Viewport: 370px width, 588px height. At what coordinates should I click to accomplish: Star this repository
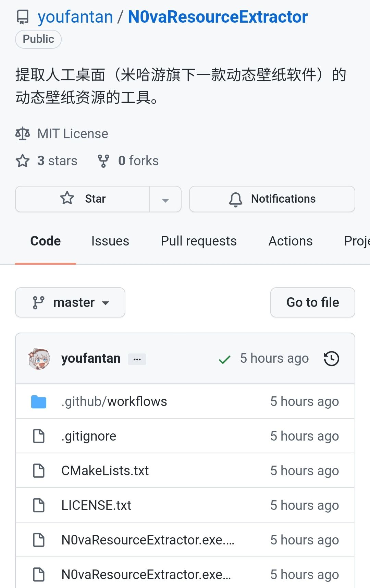pos(83,199)
